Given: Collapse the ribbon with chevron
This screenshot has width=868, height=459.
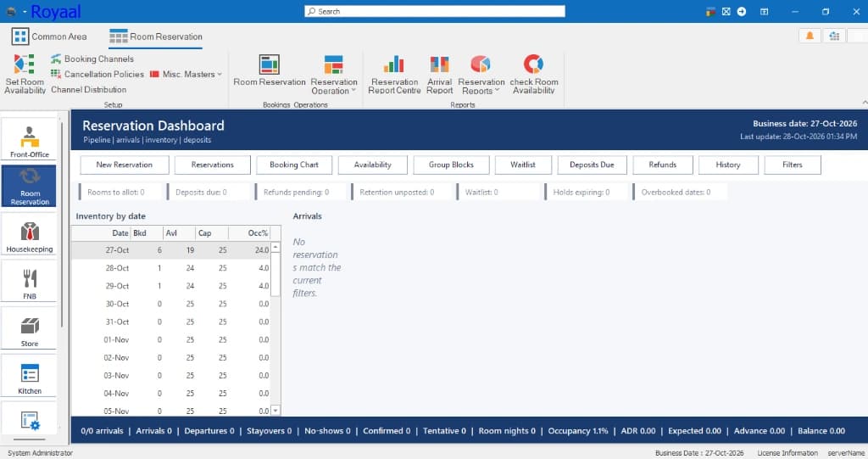Looking at the screenshot, I should (864, 103).
